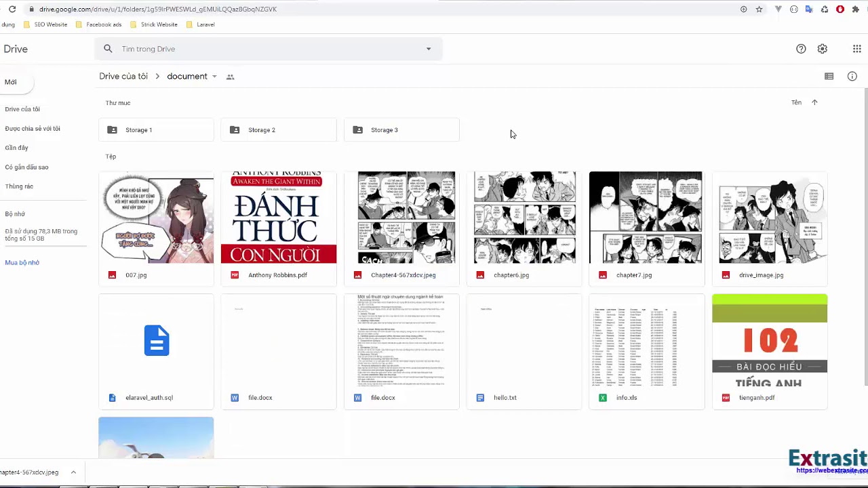
Task: Click the elaravel_auth.sql file name
Action: pos(149,398)
